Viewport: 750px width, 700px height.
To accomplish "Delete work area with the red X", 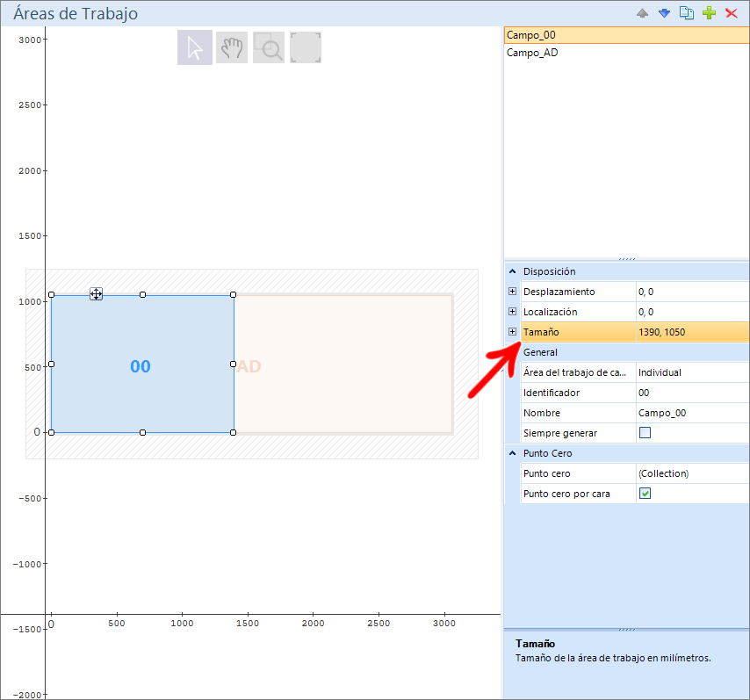I will pyautogui.click(x=732, y=14).
